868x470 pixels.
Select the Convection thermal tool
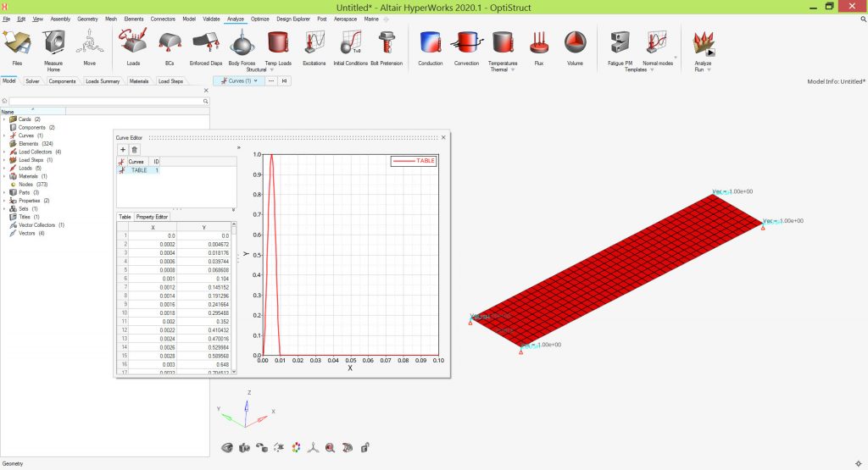point(467,44)
